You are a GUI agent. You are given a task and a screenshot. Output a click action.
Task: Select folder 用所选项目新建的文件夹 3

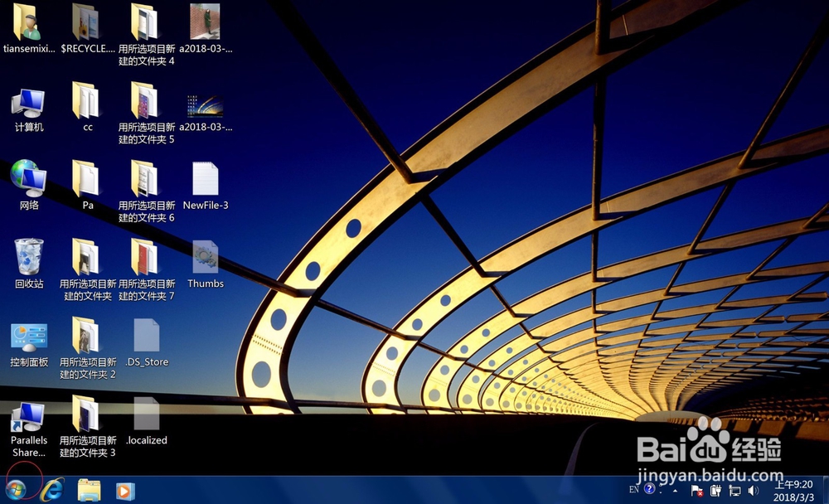tap(87, 414)
